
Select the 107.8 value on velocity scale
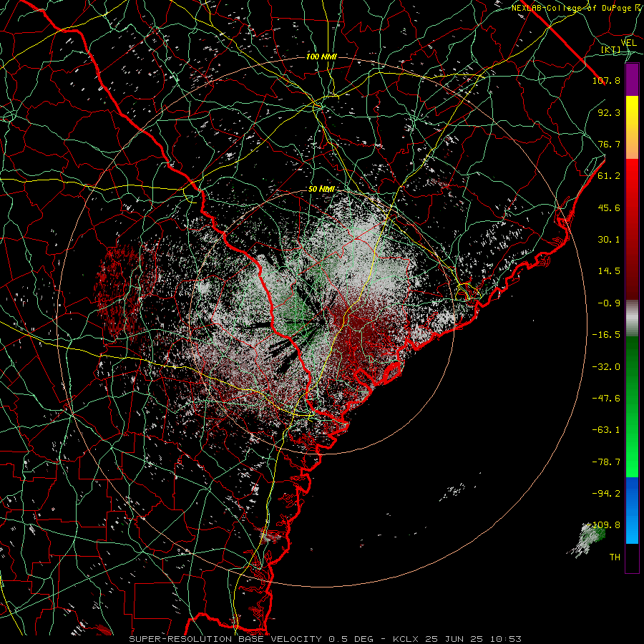[606, 80]
